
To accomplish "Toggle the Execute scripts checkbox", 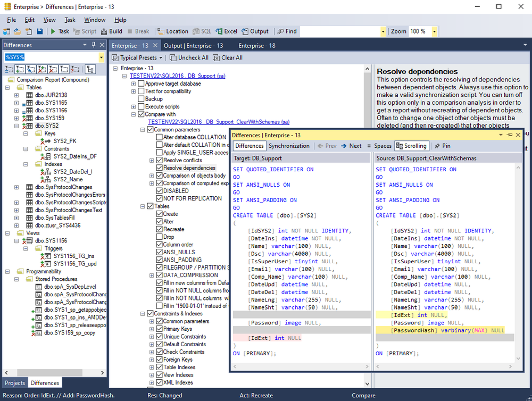I will (x=142, y=106).
